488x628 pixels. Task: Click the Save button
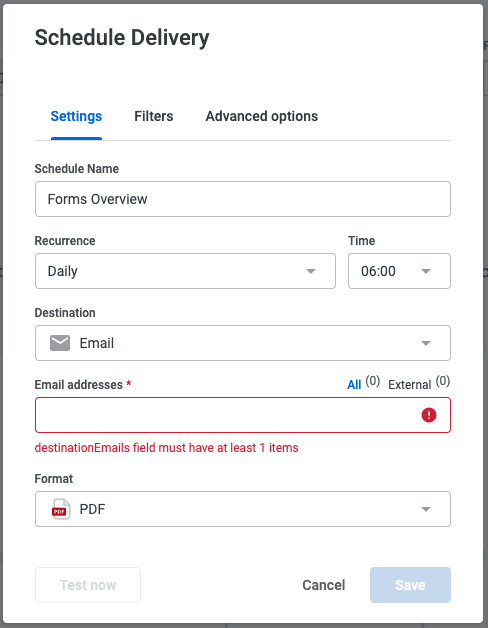(x=410, y=585)
